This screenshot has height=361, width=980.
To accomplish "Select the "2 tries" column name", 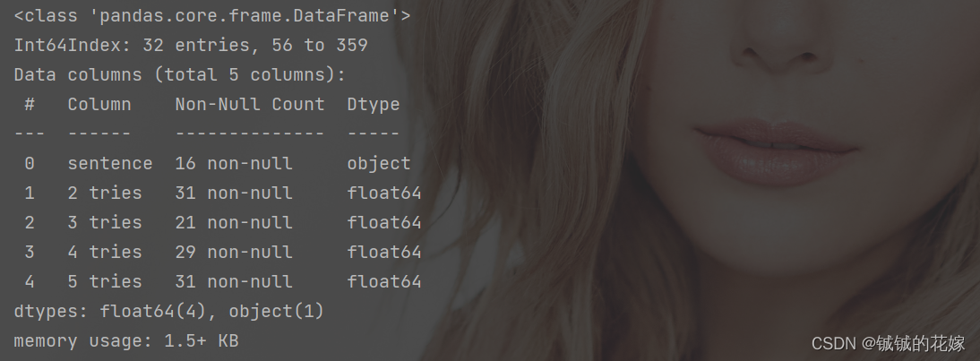I will click(x=105, y=193).
